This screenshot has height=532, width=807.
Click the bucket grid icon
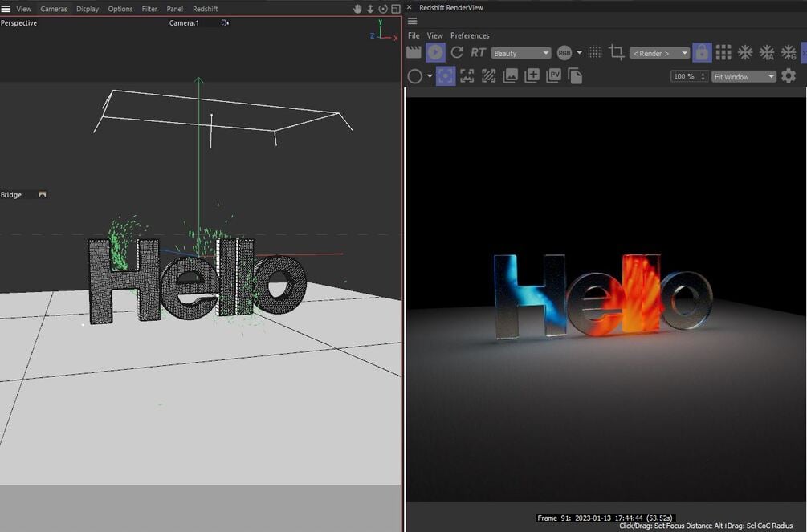[x=723, y=52]
